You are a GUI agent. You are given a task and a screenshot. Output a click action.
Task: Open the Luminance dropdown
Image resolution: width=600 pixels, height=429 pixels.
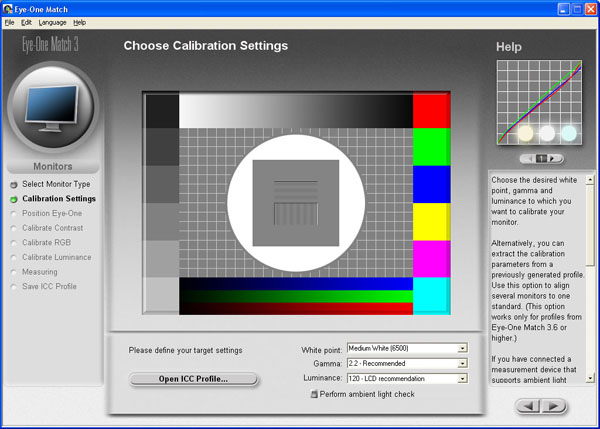407,378
